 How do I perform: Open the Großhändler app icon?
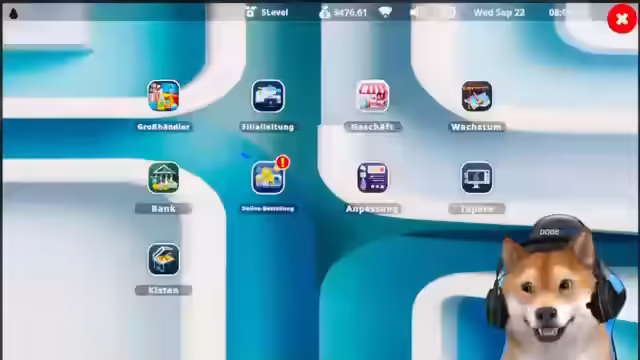pyautogui.click(x=164, y=96)
